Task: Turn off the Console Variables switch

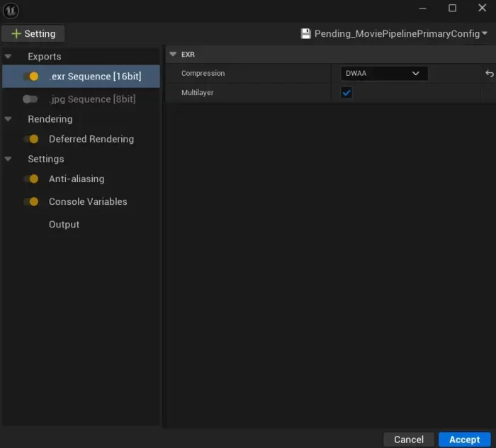Action: (x=30, y=201)
